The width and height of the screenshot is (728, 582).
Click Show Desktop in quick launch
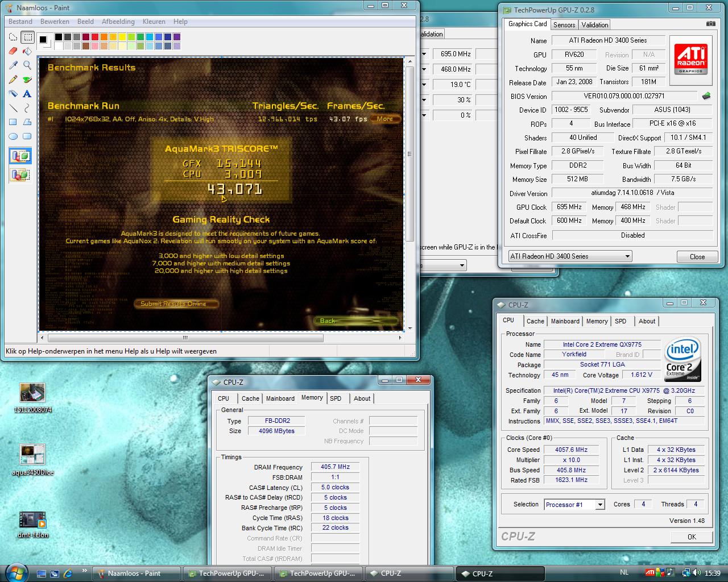point(42,573)
